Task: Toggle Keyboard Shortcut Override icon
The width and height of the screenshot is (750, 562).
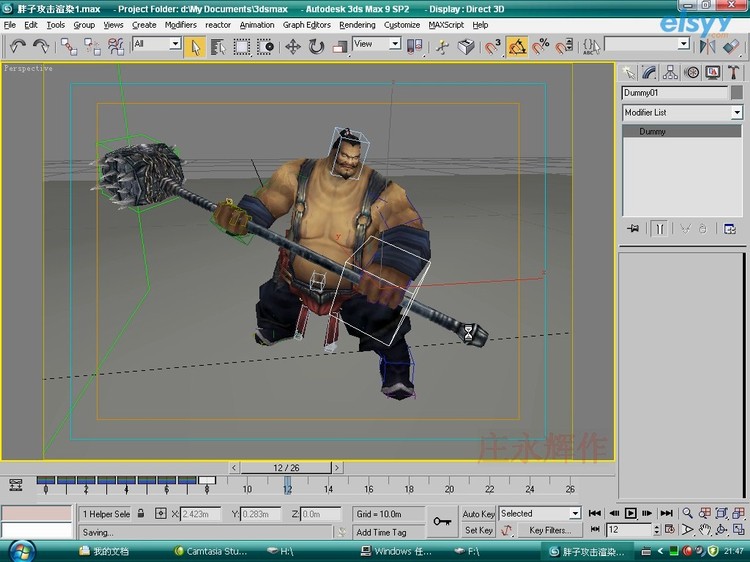Action: (466, 47)
